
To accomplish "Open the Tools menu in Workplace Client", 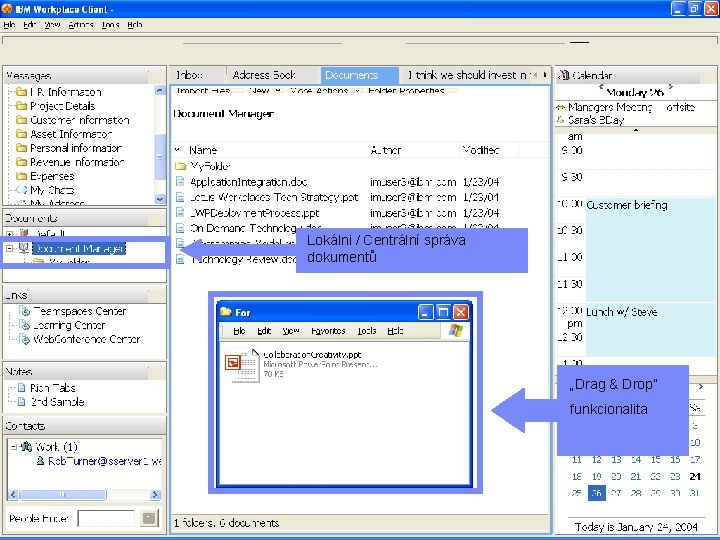I will click(x=111, y=25).
